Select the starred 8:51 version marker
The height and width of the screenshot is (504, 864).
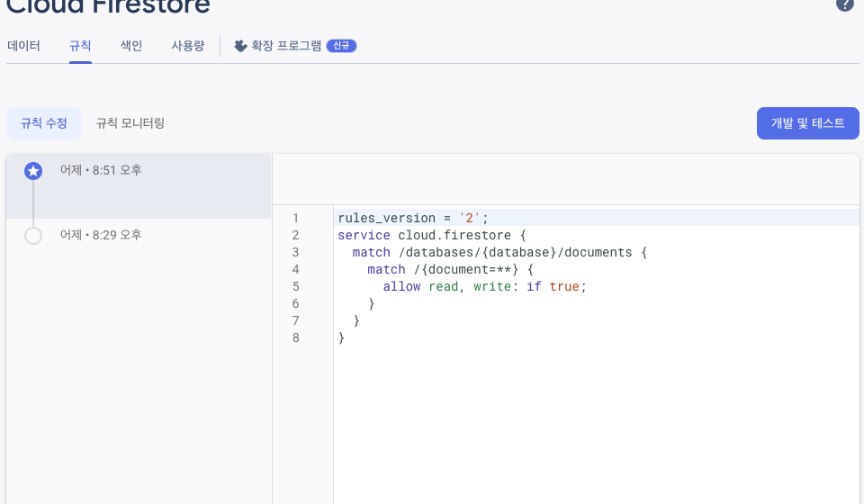coord(33,171)
